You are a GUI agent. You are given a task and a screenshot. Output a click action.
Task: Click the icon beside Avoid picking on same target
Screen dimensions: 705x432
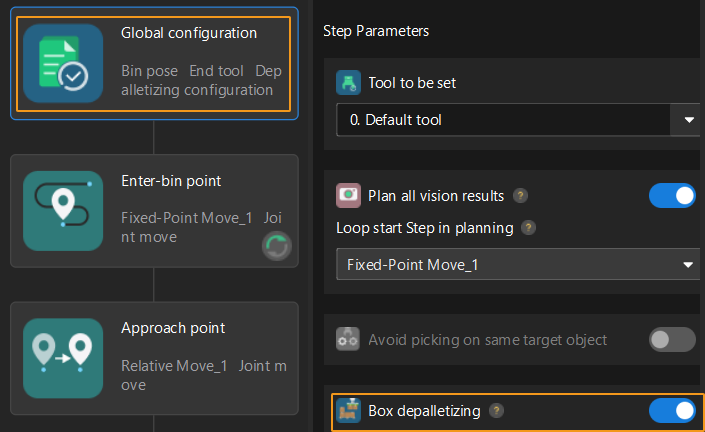point(348,339)
